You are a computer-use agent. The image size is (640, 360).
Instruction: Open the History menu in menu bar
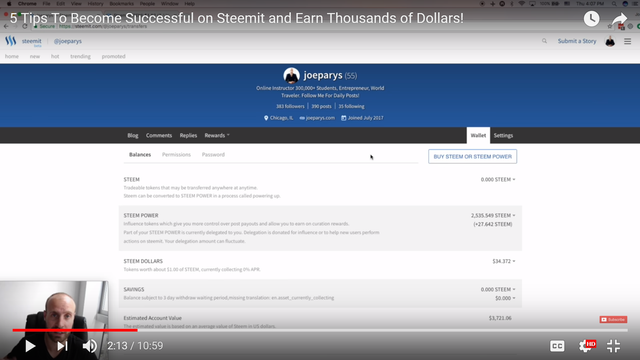coord(95,4)
